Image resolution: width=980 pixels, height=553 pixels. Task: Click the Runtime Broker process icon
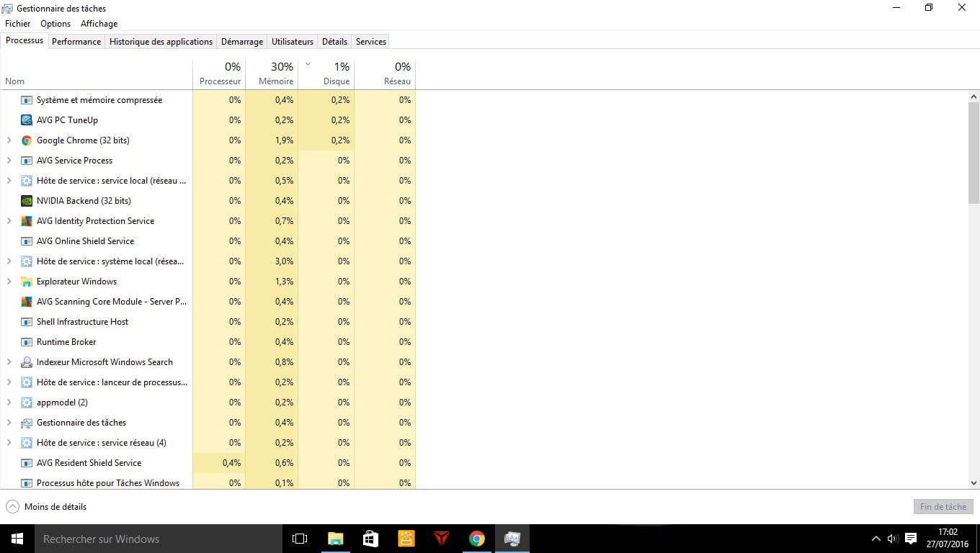(27, 342)
